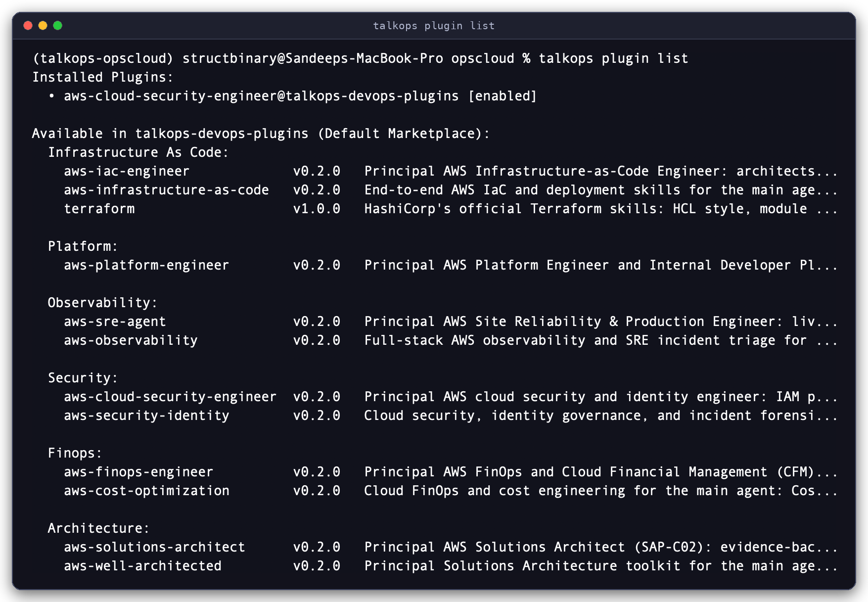This screenshot has width=868, height=602.
Task: Click the 'Security:' category heading
Action: (83, 378)
